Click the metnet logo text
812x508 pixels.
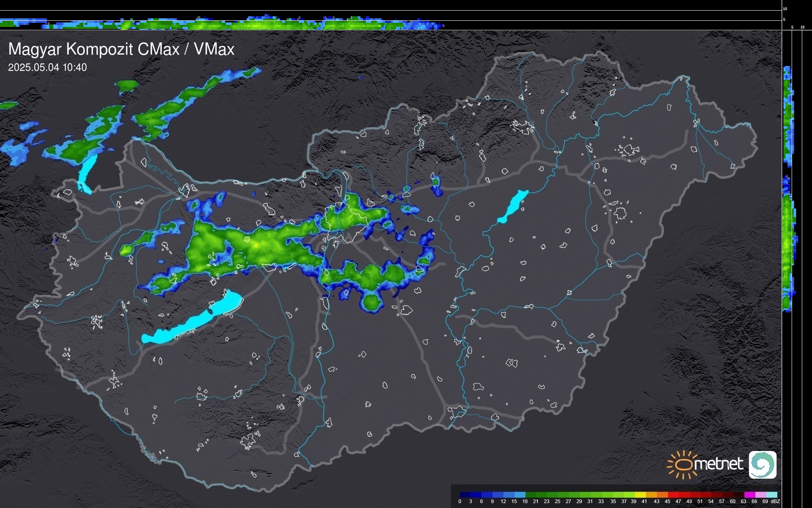click(x=718, y=464)
